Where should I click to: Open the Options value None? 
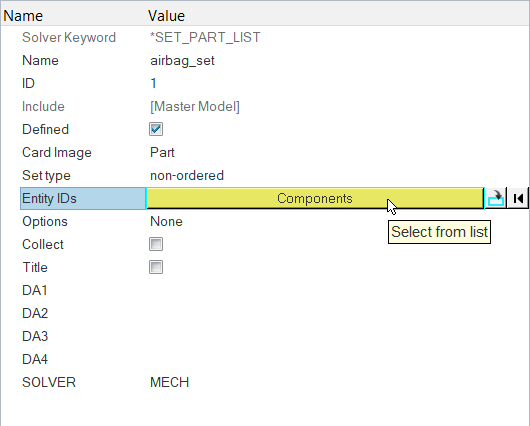(x=166, y=221)
